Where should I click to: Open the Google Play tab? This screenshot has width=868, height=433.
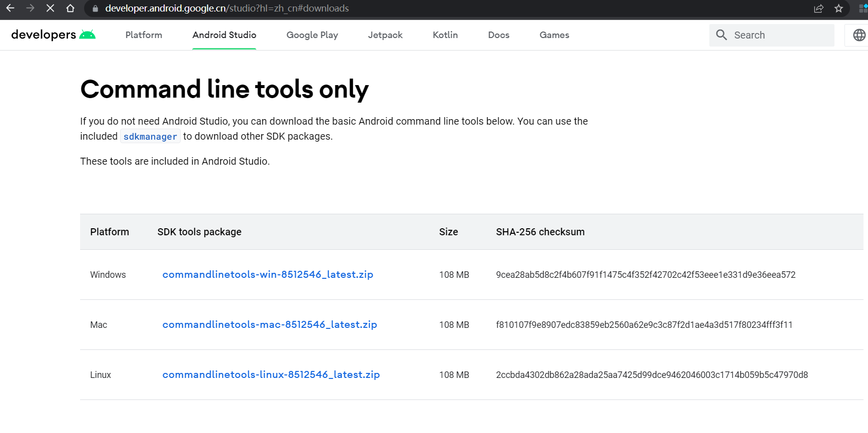pos(312,35)
